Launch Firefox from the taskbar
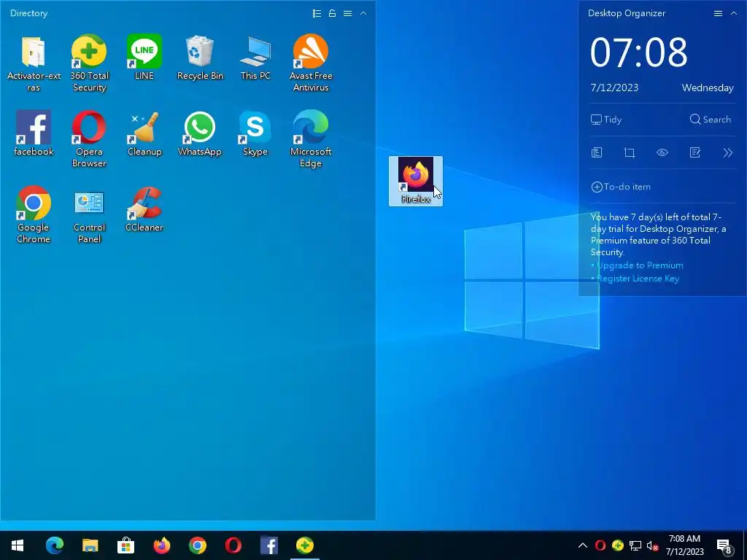The width and height of the screenshot is (747, 560). tap(162, 545)
